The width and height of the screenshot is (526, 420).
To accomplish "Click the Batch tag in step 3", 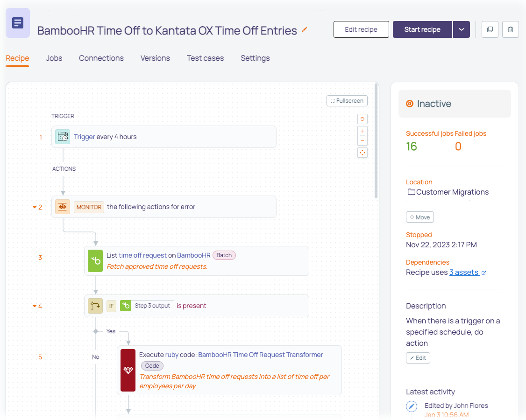I will point(224,255).
